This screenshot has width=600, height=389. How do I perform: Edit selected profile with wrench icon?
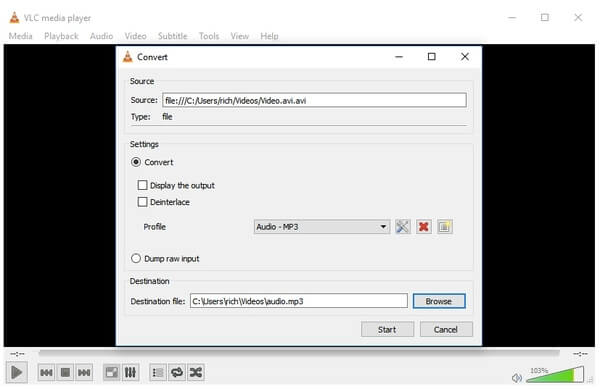pyautogui.click(x=402, y=227)
